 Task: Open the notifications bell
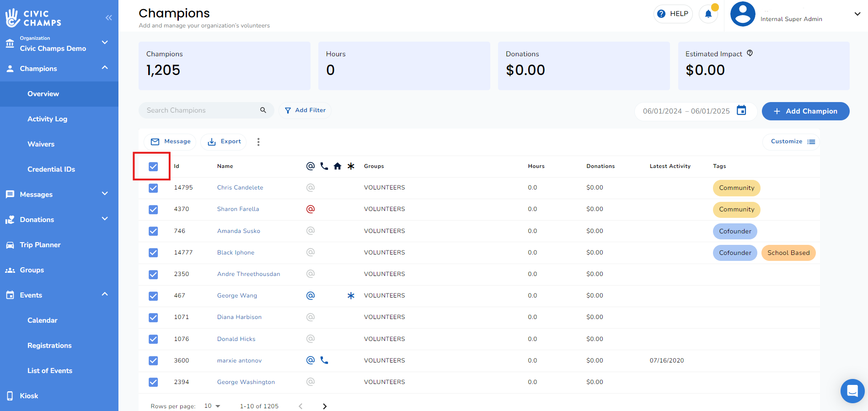(x=708, y=14)
